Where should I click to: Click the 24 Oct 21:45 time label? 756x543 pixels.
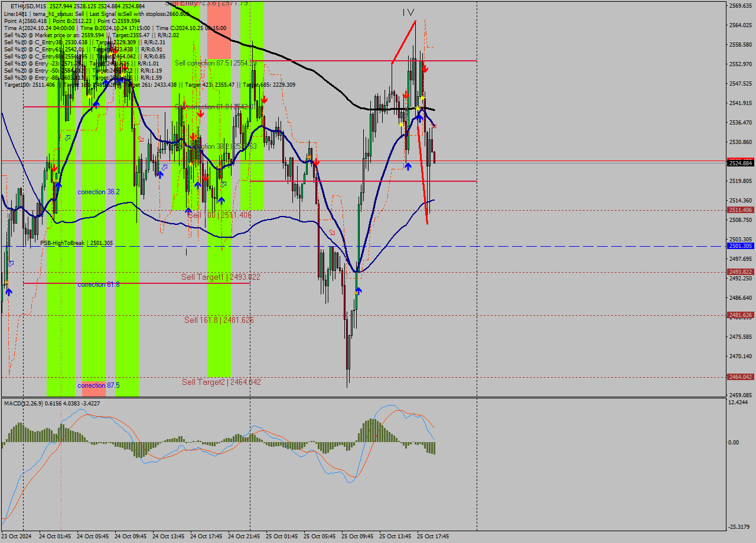pos(244,537)
